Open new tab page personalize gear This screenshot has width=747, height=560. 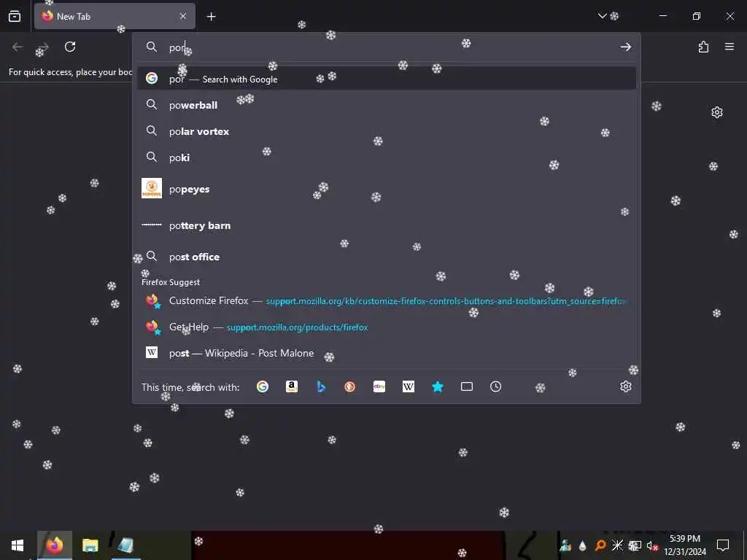717,112
